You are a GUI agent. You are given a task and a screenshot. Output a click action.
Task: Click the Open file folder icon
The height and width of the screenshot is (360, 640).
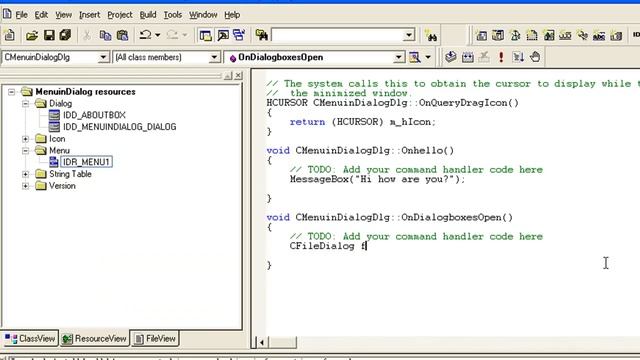[32, 36]
